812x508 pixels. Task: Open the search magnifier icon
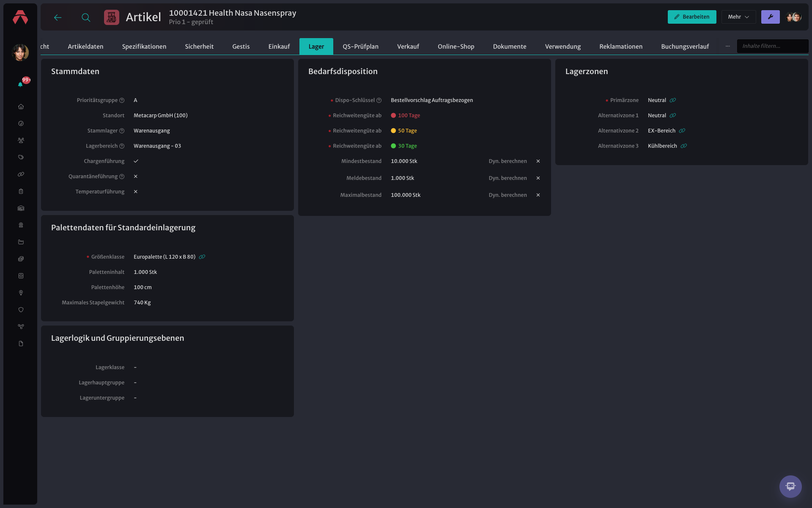click(x=86, y=17)
